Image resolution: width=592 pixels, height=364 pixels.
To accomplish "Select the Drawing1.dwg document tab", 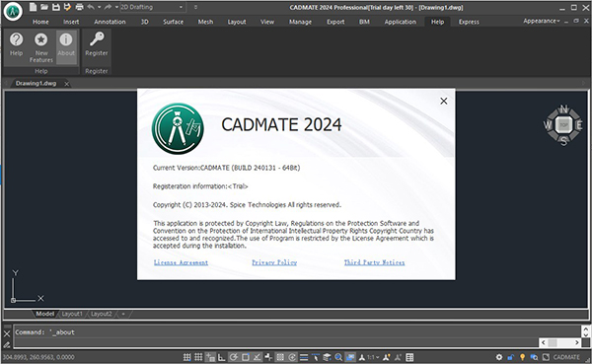I will pyautogui.click(x=36, y=83).
